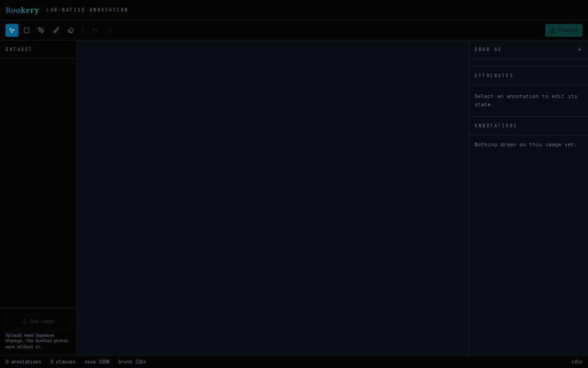This screenshot has width=588, height=368.
Task: Click the redo arrow
Action: coord(110,30)
